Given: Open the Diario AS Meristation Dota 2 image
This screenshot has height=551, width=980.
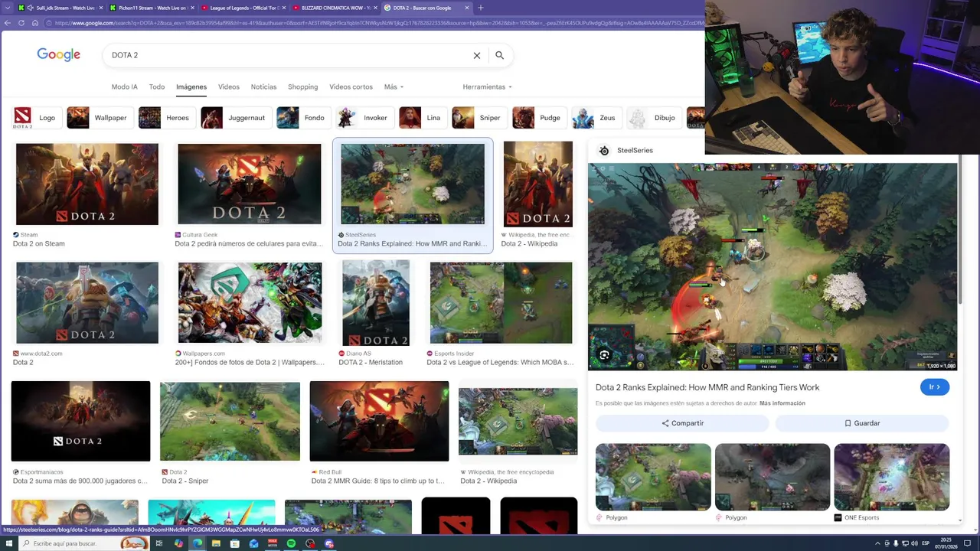Looking at the screenshot, I should click(375, 303).
